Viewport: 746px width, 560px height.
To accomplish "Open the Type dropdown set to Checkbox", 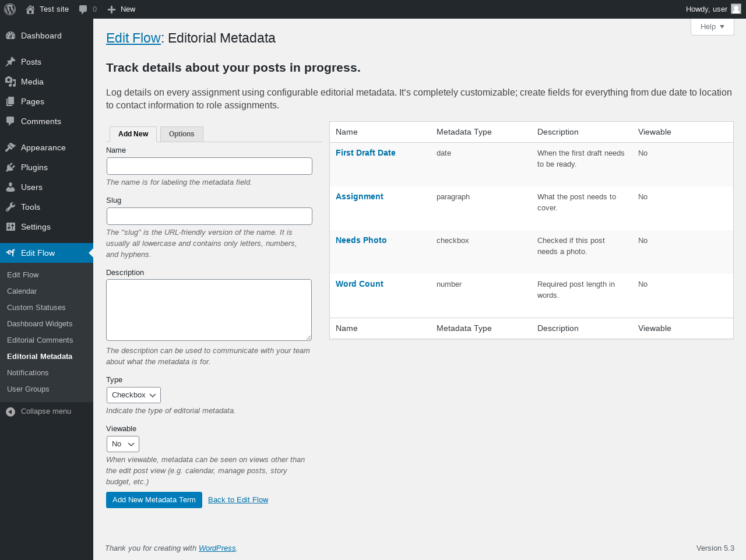I will (x=133, y=395).
